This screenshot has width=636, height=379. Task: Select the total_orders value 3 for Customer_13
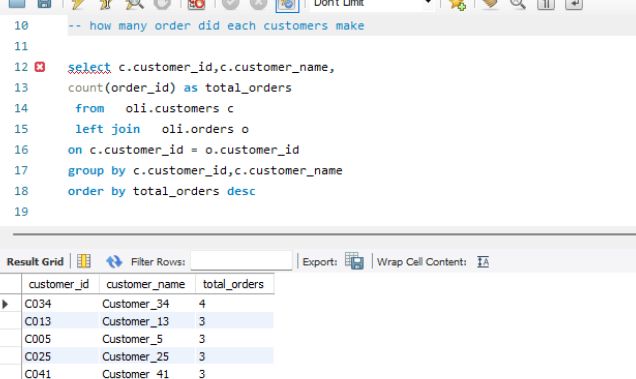[x=235, y=321]
